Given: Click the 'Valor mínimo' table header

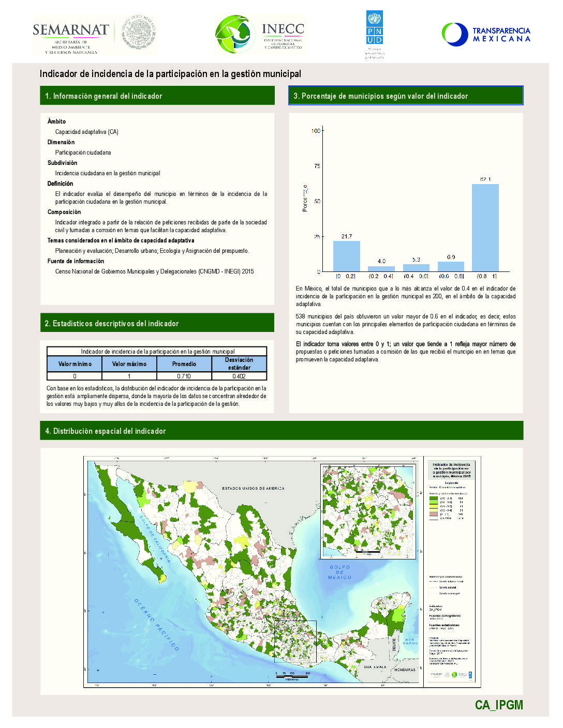Looking at the screenshot, I should pyautogui.click(x=75, y=364).
